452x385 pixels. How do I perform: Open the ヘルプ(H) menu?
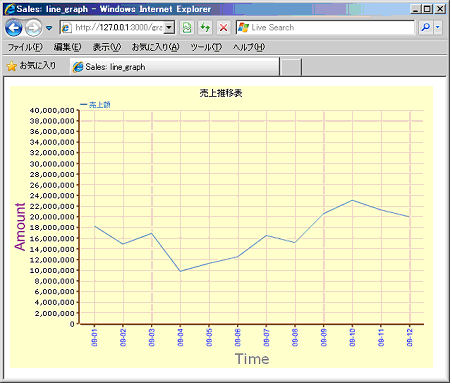(249, 47)
